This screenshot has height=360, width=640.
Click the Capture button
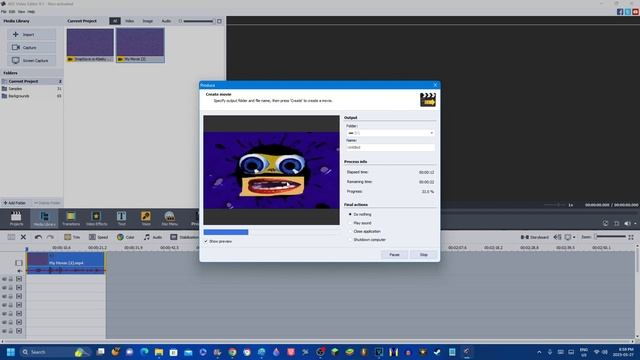click(31, 48)
